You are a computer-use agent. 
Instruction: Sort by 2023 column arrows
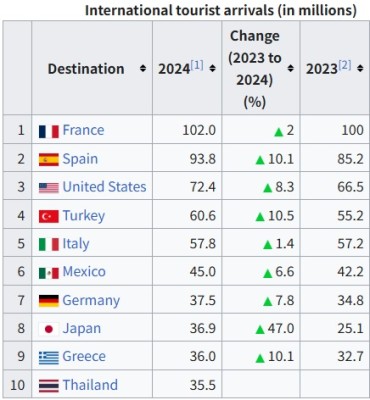coord(360,69)
